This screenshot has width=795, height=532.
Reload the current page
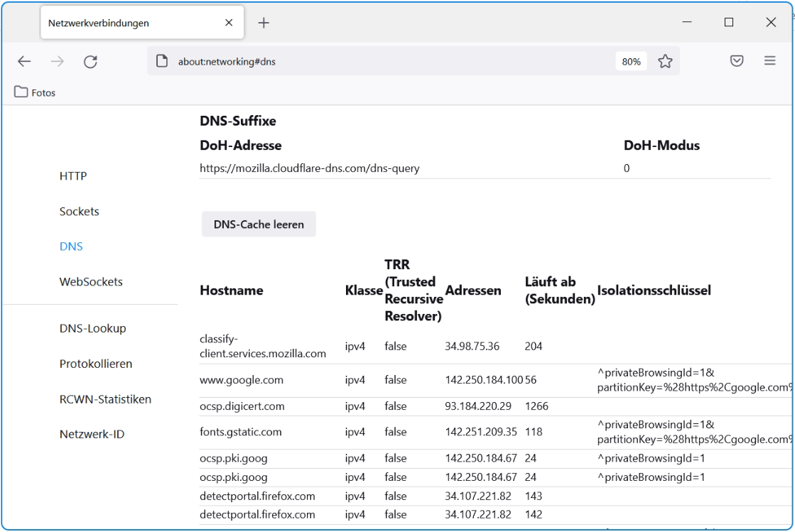pos(90,62)
